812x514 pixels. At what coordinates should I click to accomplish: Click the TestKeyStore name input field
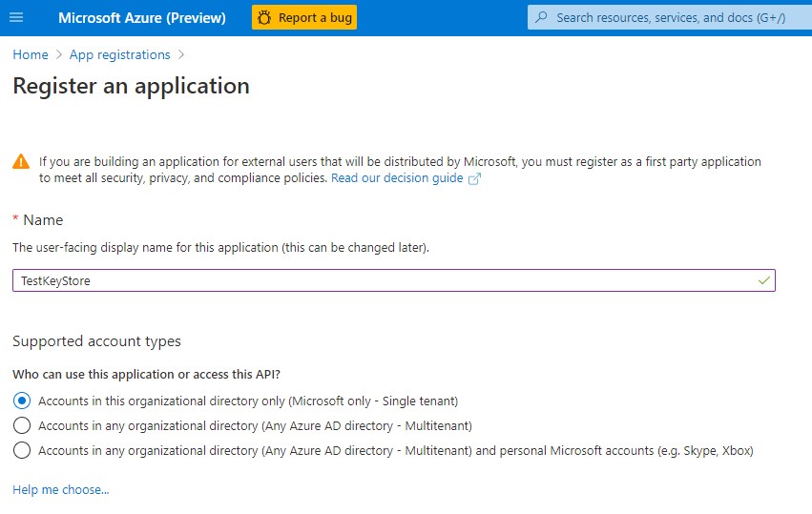pyautogui.click(x=394, y=280)
